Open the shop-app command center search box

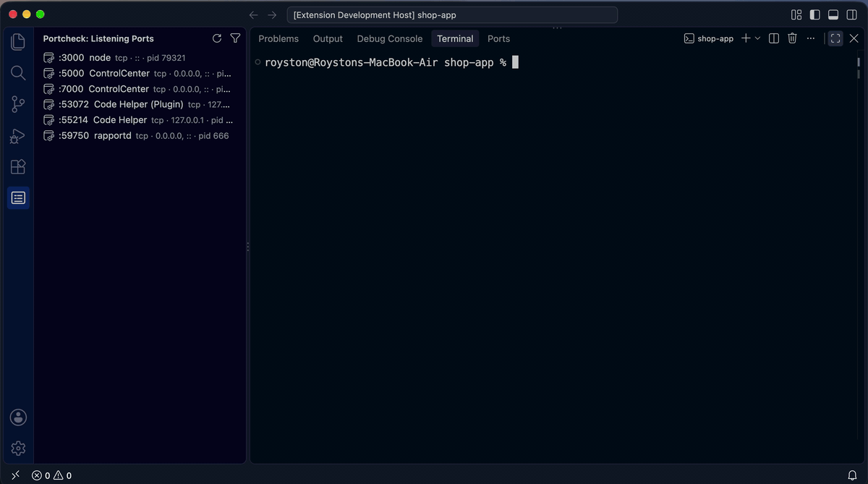452,14
